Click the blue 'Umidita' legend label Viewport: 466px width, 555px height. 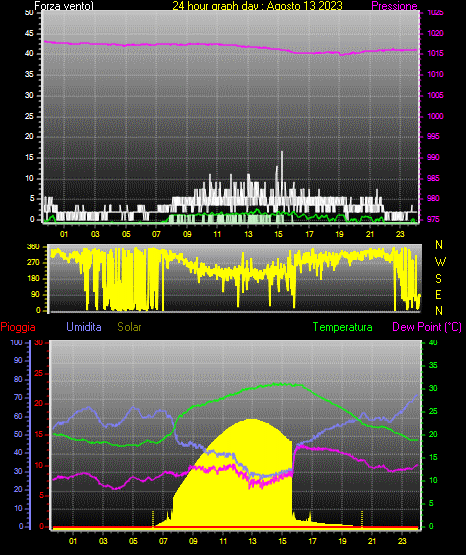(84, 327)
